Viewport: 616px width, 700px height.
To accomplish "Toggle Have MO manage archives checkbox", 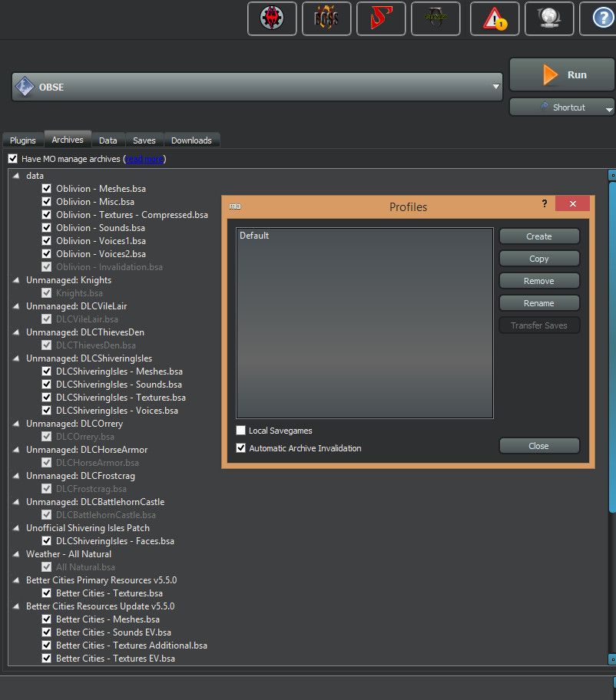I will tap(13, 158).
